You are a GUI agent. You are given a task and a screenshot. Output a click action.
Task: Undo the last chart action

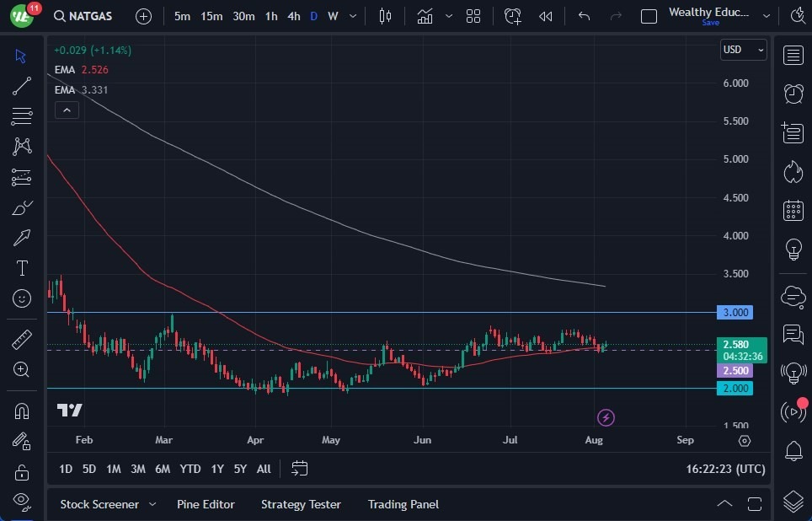click(x=584, y=16)
